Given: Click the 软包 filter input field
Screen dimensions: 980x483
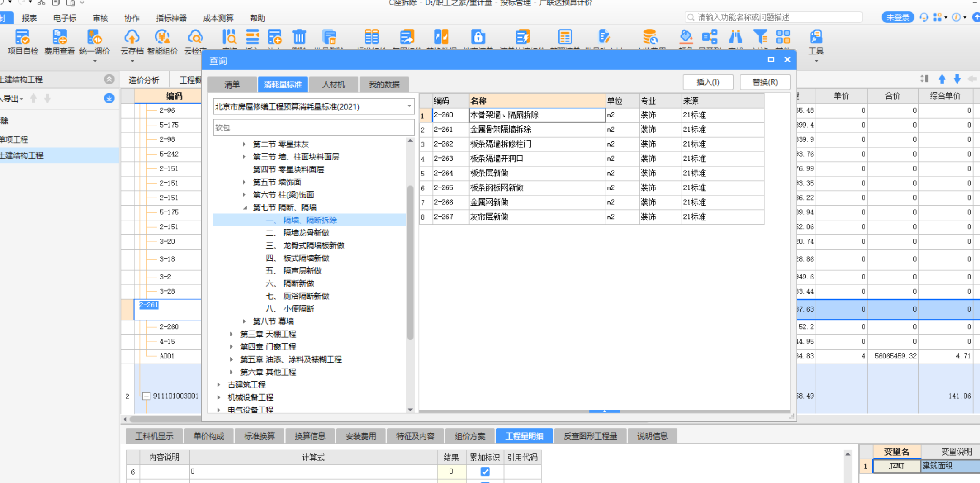Looking at the screenshot, I should coord(313,128).
